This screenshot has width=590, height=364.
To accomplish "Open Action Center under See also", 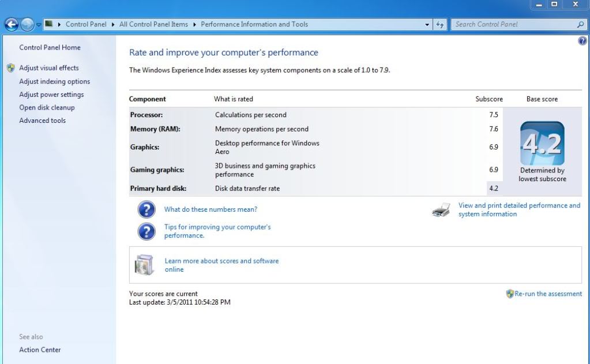I will tap(40, 350).
